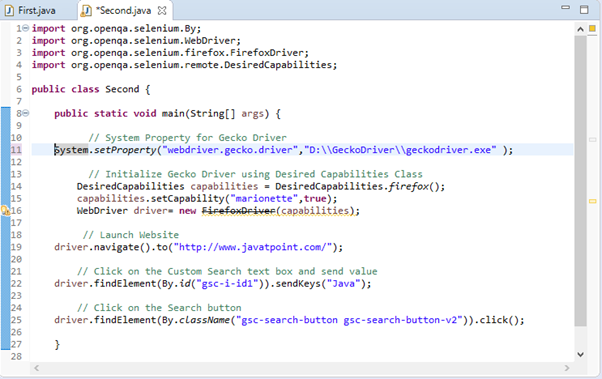Click the horizontal scrollbar right arrow
Screen dimensions: 602x379
(x=567, y=368)
